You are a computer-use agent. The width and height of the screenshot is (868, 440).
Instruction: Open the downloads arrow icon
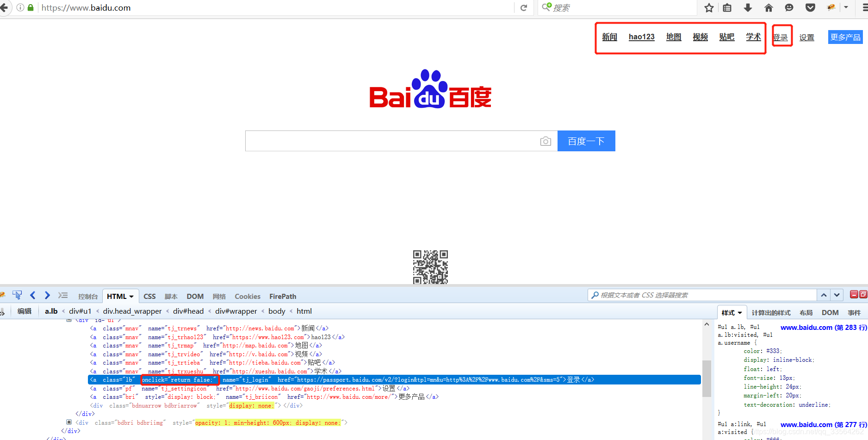(x=748, y=7)
